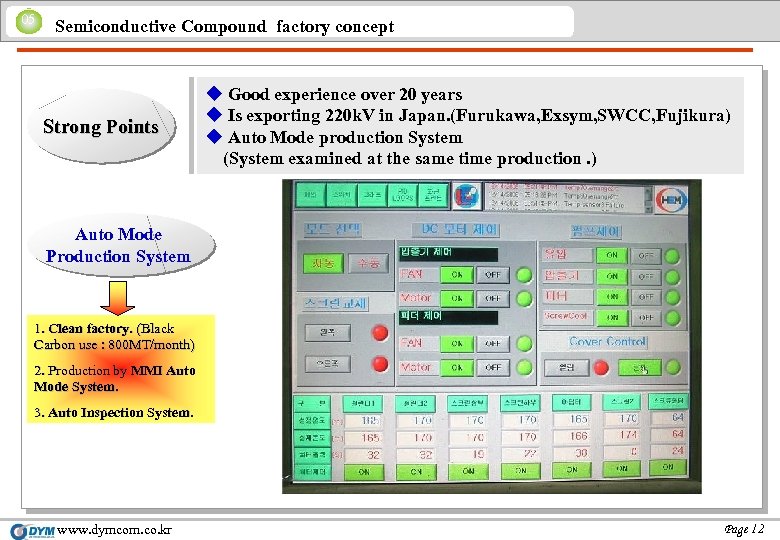Turn extruder-control FAN ON

[x=457, y=274]
